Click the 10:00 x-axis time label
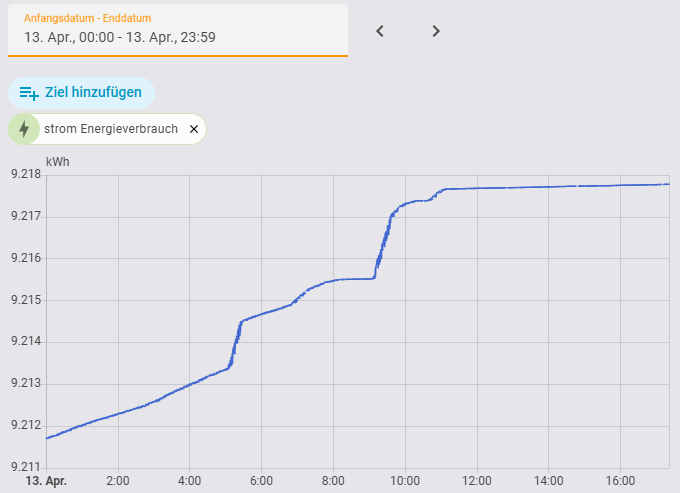680x493 pixels. click(x=405, y=479)
